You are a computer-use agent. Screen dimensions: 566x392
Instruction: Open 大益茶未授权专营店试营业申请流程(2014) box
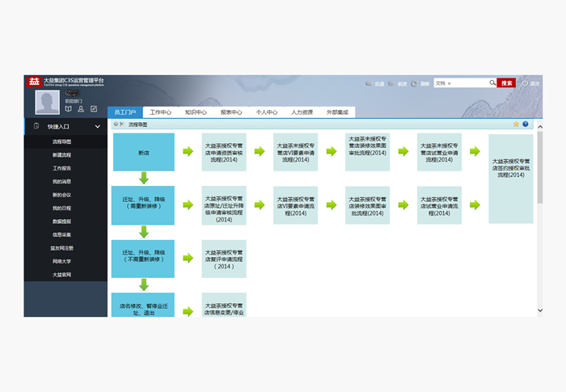click(439, 152)
